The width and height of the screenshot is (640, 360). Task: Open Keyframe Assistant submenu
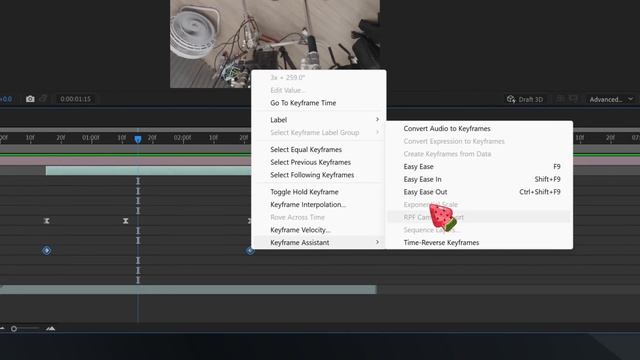318,242
